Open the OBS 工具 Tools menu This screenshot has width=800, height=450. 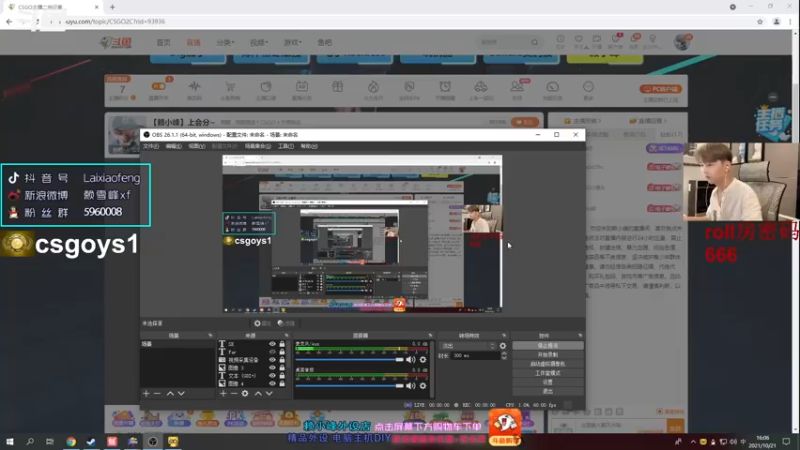click(286, 146)
